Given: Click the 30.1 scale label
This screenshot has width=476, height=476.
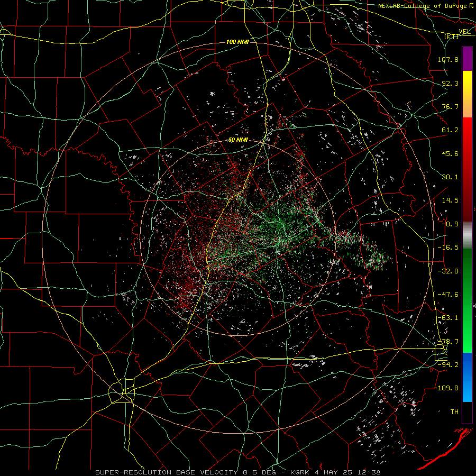Looking at the screenshot, I should 450,177.
